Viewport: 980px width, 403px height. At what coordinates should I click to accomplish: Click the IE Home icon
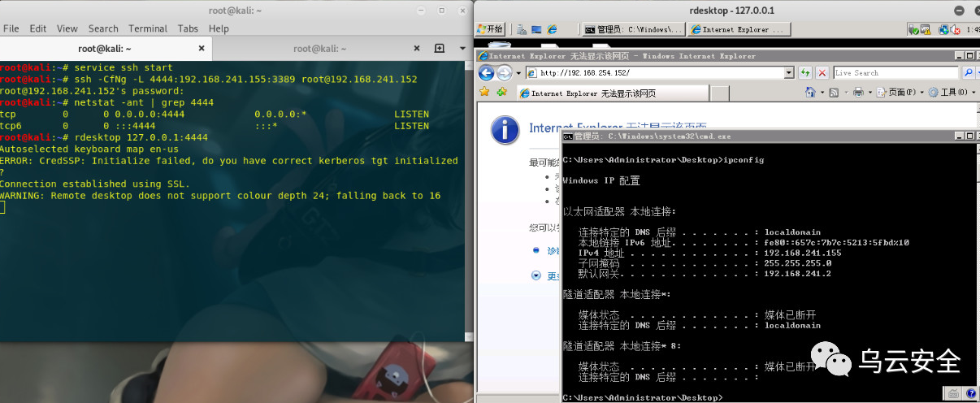tap(811, 93)
